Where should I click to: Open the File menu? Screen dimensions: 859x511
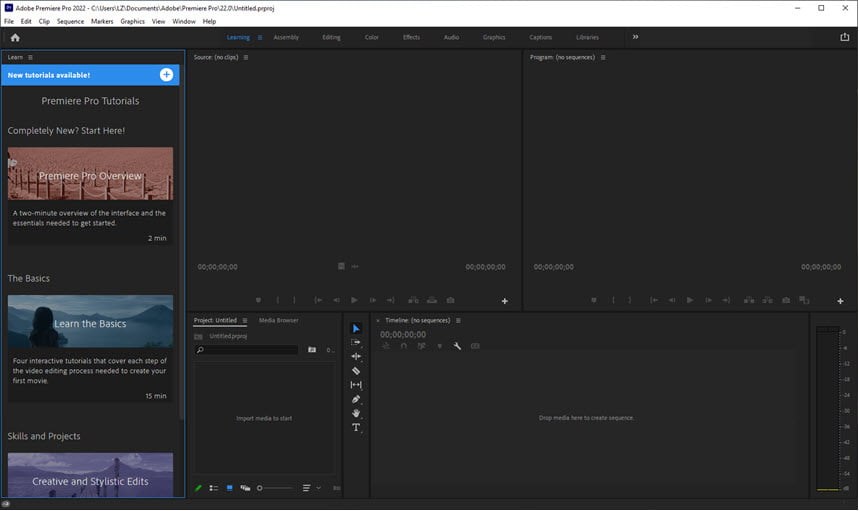coord(9,21)
